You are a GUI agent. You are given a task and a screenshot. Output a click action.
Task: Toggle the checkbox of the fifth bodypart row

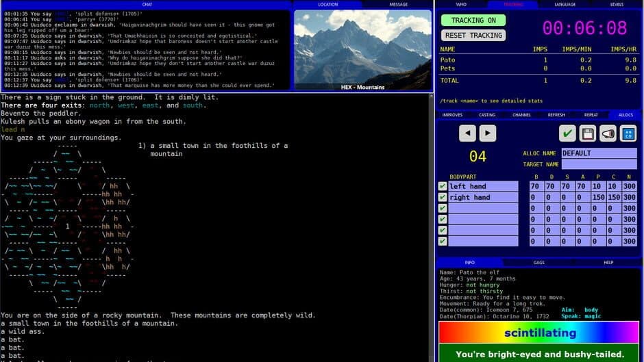443,230
